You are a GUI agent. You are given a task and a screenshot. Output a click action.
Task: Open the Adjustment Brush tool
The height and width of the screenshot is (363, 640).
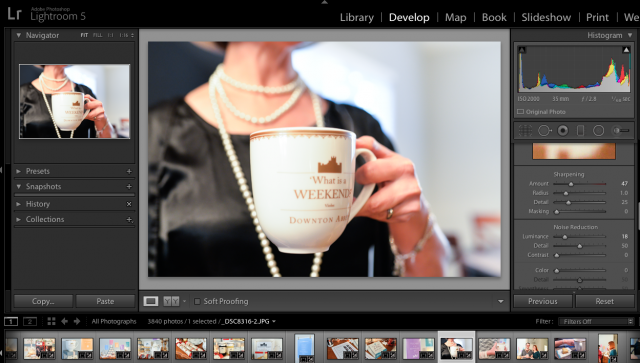(x=620, y=131)
